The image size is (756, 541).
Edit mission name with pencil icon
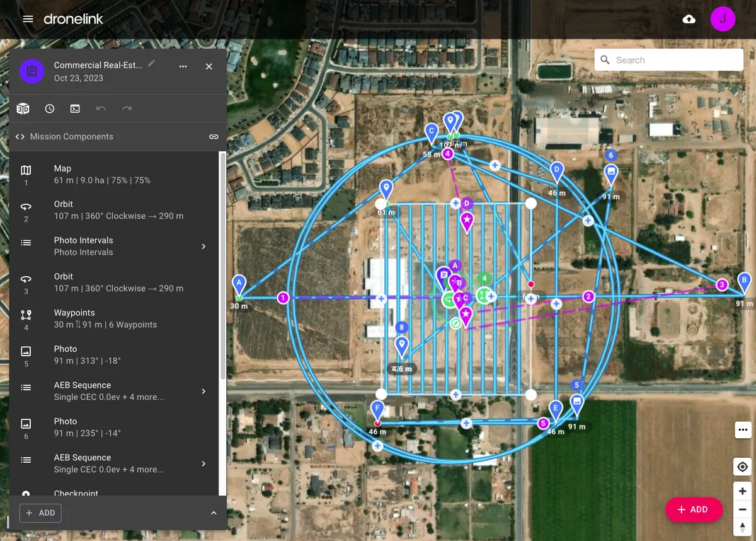click(x=152, y=64)
